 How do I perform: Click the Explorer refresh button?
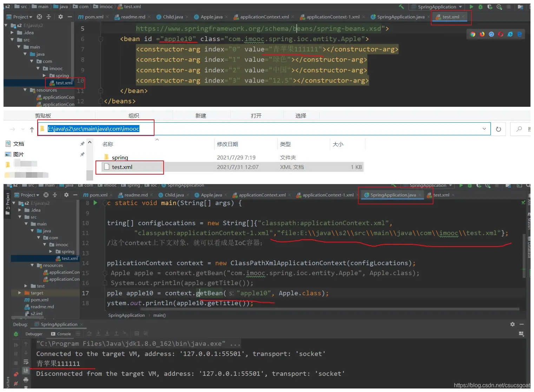pyautogui.click(x=498, y=129)
